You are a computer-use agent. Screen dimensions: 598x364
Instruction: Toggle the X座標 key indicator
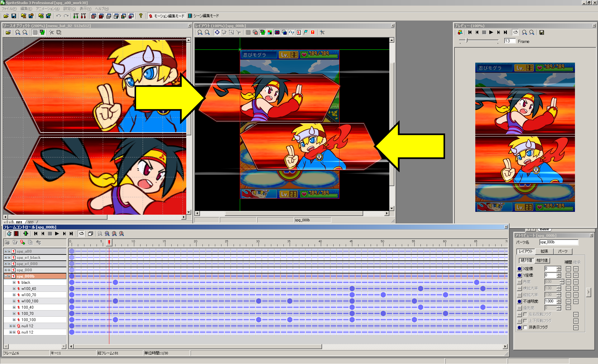(520, 269)
